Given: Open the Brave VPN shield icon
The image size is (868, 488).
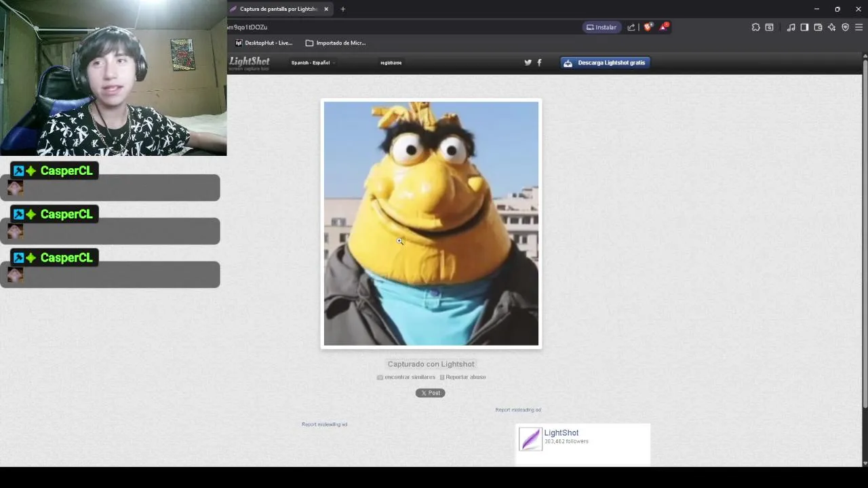Looking at the screenshot, I should 845,27.
